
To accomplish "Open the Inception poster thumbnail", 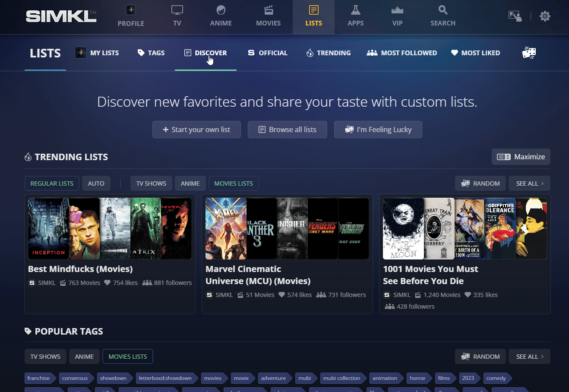I will [x=48, y=229].
